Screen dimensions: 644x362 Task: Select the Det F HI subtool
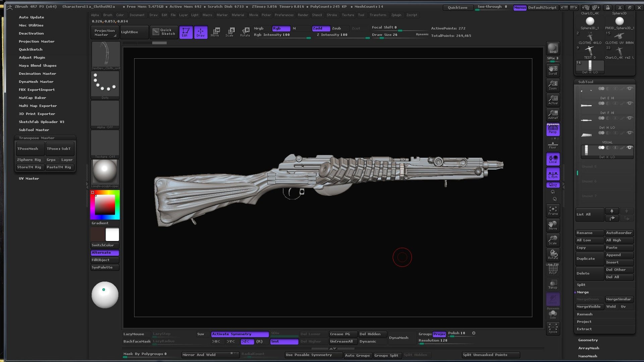[x=607, y=107]
